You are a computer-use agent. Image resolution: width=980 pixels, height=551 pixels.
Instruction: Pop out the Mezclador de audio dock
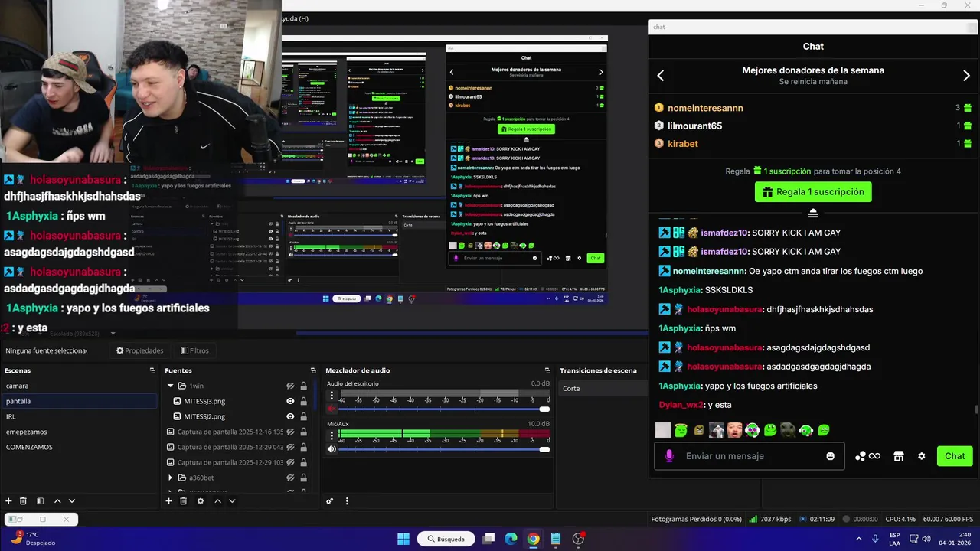tap(547, 370)
